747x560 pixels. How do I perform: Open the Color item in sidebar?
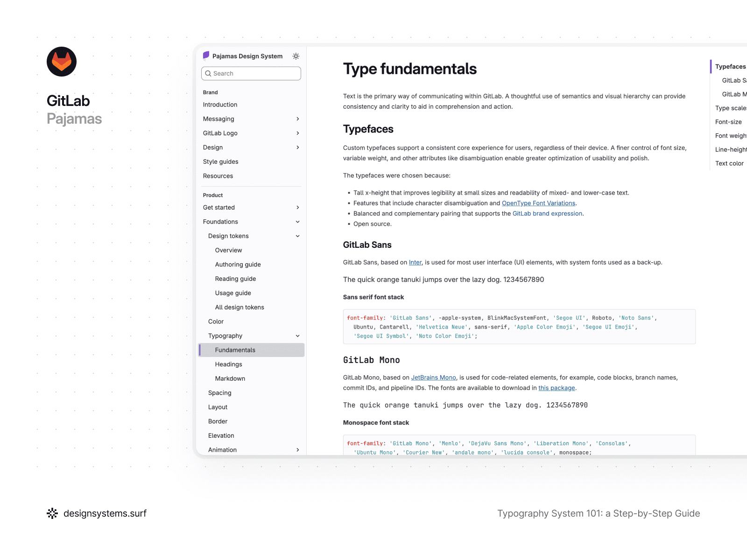point(216,322)
